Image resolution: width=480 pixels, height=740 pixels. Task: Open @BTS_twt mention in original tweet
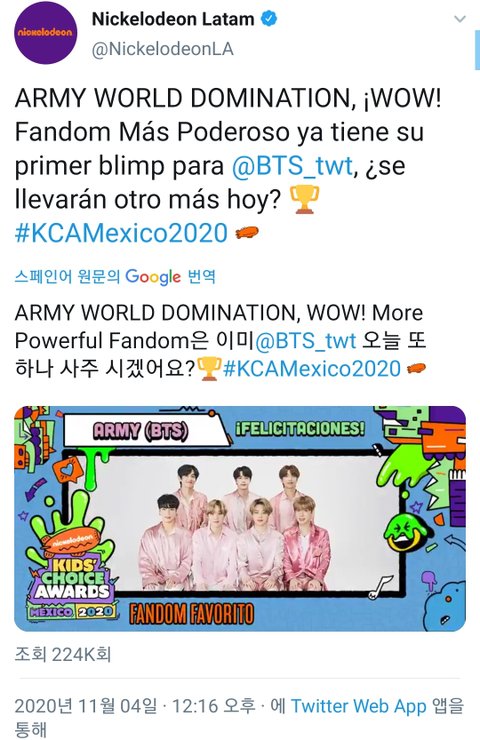tap(292, 166)
